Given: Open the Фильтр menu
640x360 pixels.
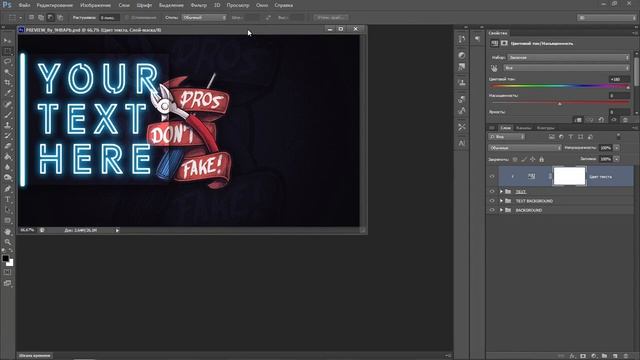Looking at the screenshot, I should tap(199, 5).
